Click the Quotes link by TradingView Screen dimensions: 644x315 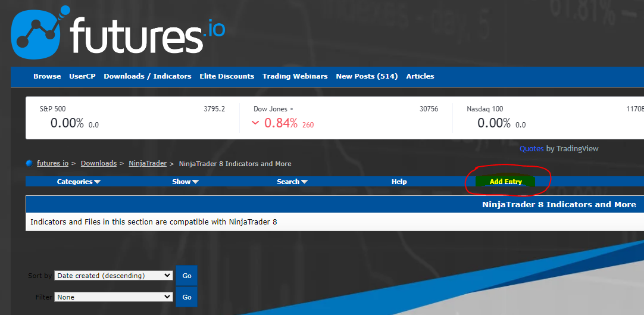(x=532, y=149)
